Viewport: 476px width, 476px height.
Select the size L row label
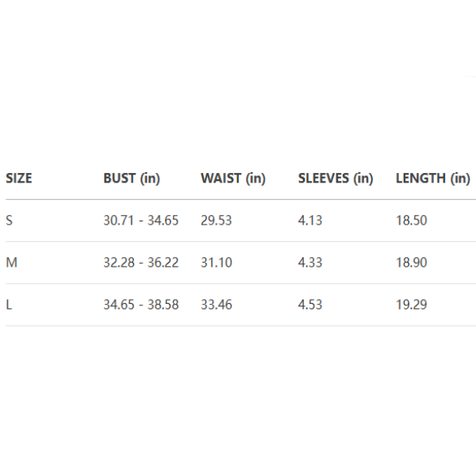point(10,305)
